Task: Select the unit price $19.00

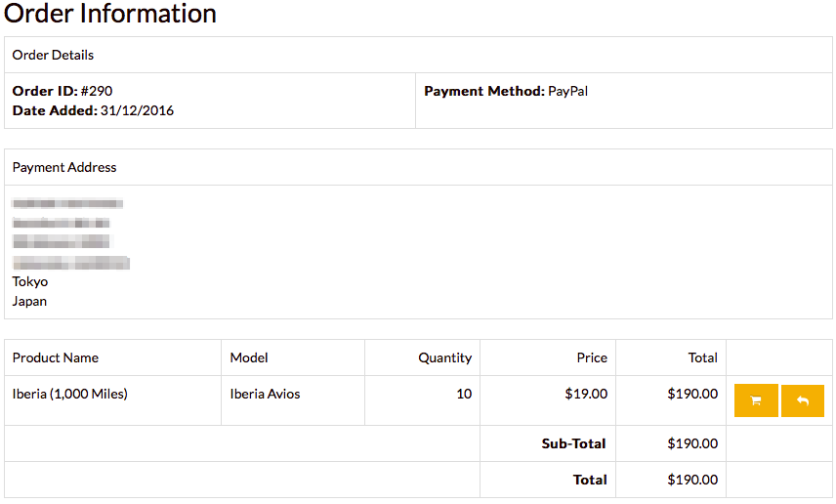Action: pos(586,394)
